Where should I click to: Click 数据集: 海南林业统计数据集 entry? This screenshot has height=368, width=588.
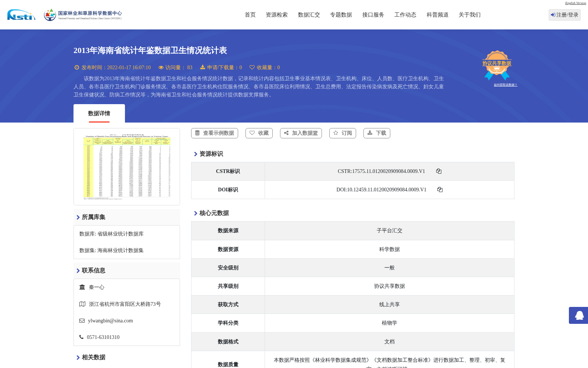pyautogui.click(x=111, y=250)
